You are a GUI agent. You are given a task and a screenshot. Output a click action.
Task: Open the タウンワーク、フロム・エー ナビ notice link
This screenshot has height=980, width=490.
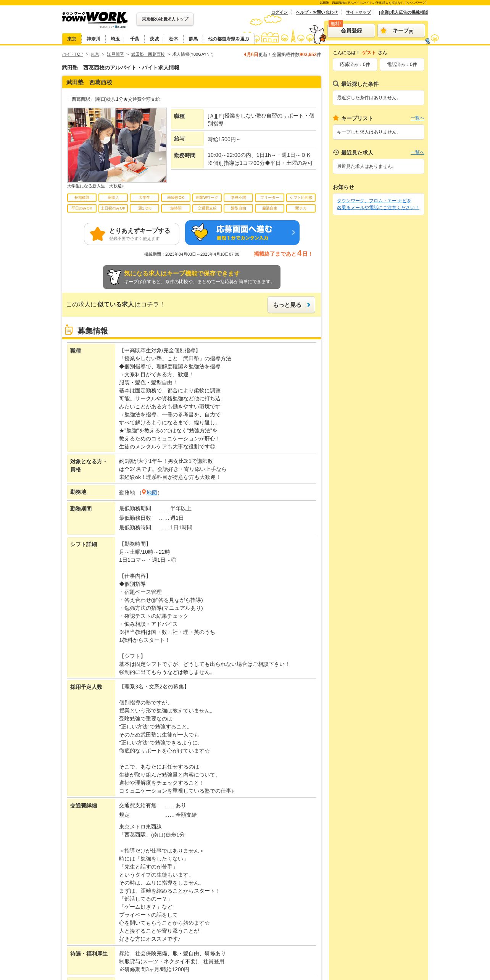[x=378, y=204]
